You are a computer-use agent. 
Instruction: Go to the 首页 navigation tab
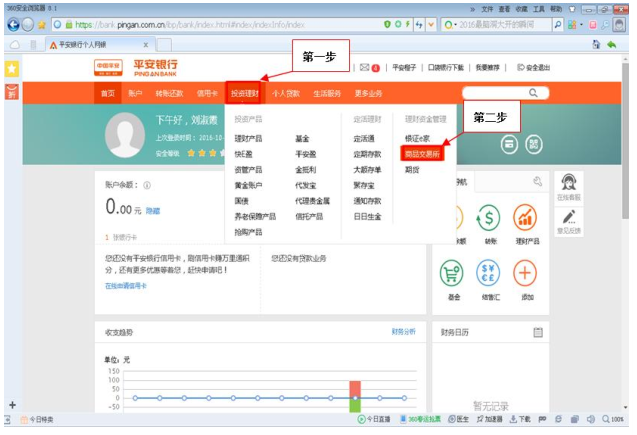pyautogui.click(x=108, y=93)
